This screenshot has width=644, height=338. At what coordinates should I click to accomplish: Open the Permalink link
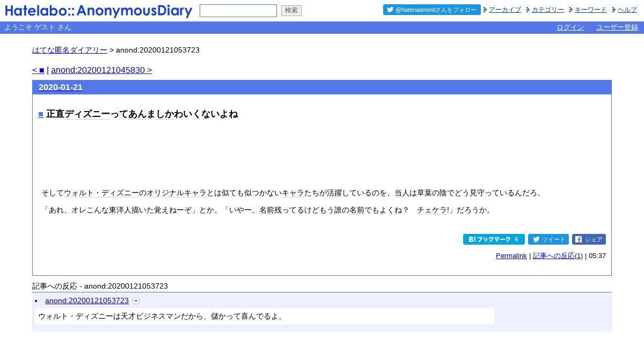pyautogui.click(x=511, y=256)
